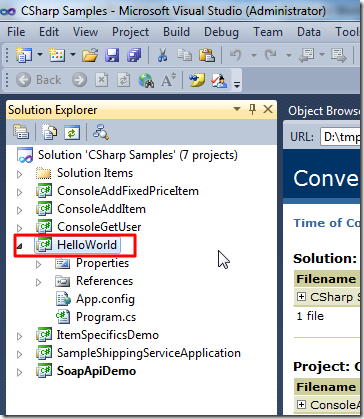Open the Team menu
Screen dimensions: 364x419
[268, 32]
